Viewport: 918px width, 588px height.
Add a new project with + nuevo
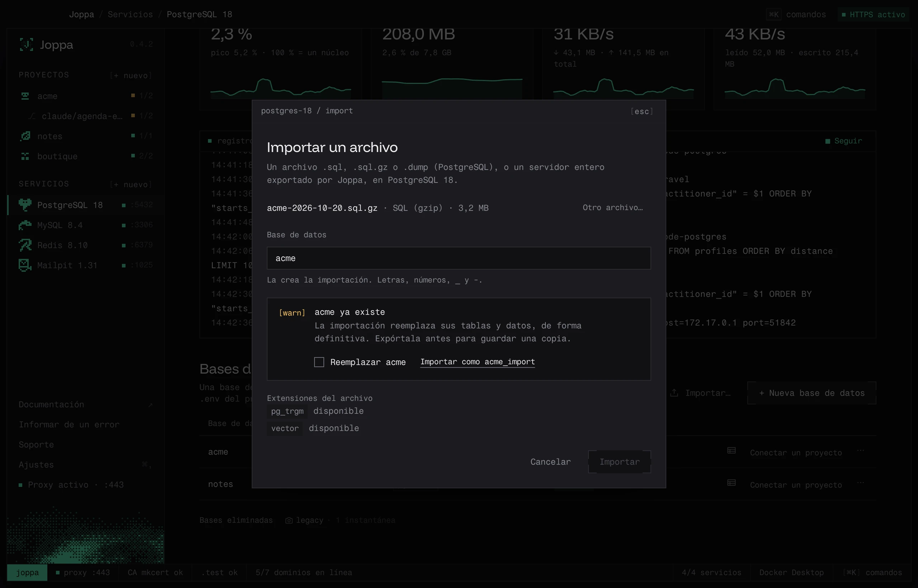(131, 75)
